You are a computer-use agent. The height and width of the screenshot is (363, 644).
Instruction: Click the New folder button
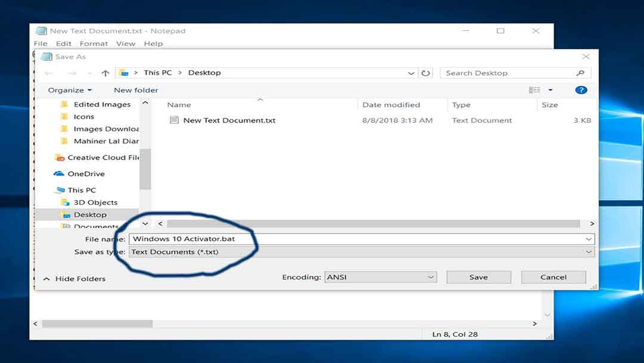[137, 90]
